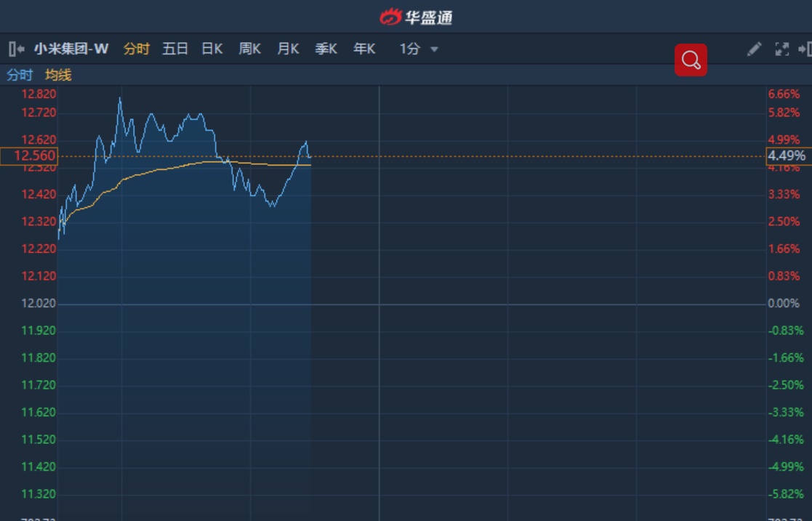The width and height of the screenshot is (812, 521).
Task: Click the 6.66% percent axis label
Action: (784, 94)
